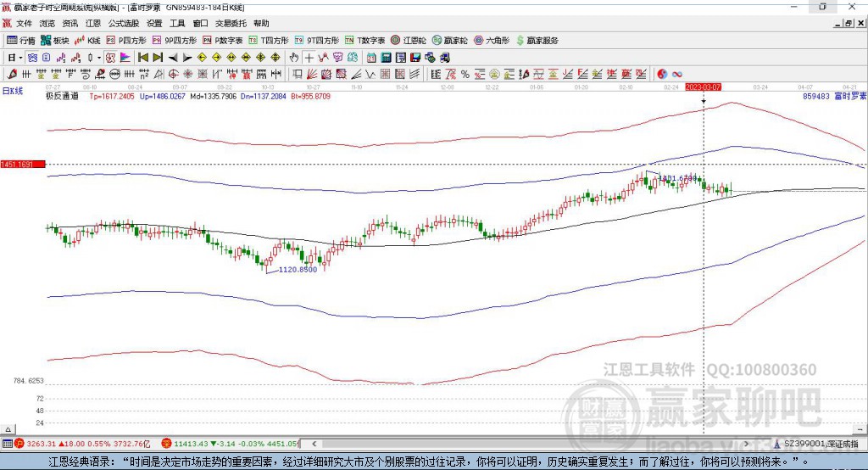The image size is (868, 470).
Task: Select the Gann fan lines tool
Action: pyautogui.click(x=312, y=75)
